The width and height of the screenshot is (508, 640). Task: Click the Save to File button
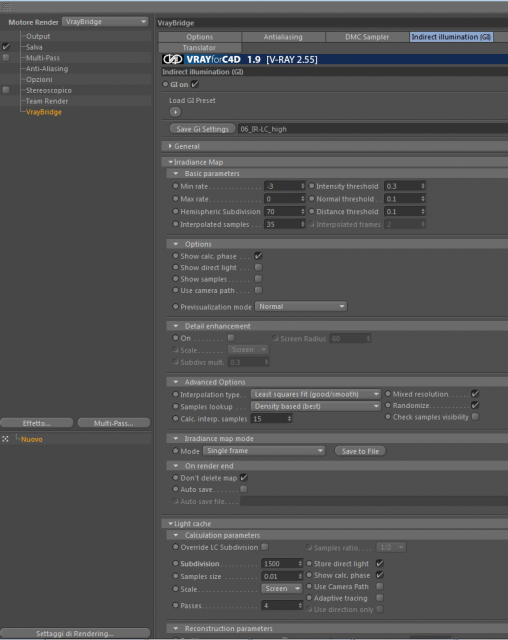point(360,451)
